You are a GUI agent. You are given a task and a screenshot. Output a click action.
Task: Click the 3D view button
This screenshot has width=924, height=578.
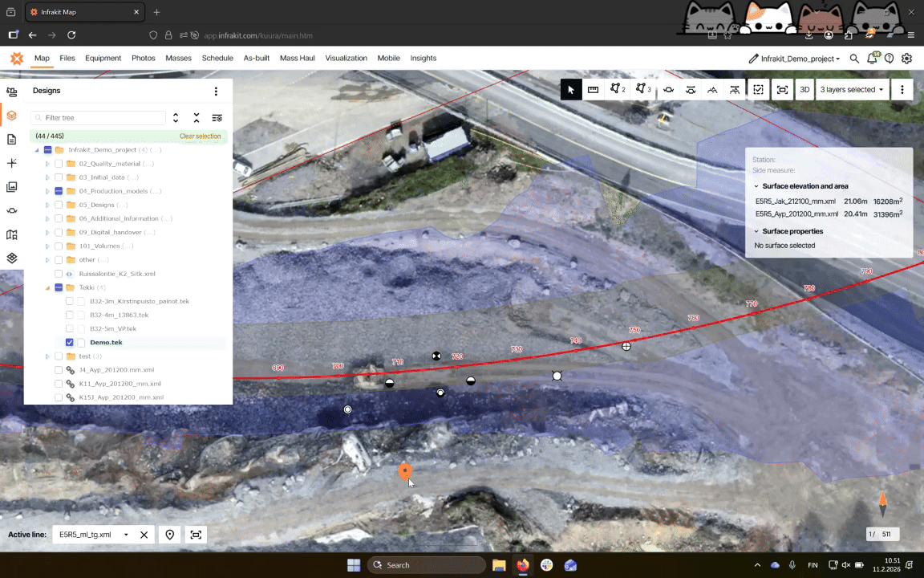804,90
